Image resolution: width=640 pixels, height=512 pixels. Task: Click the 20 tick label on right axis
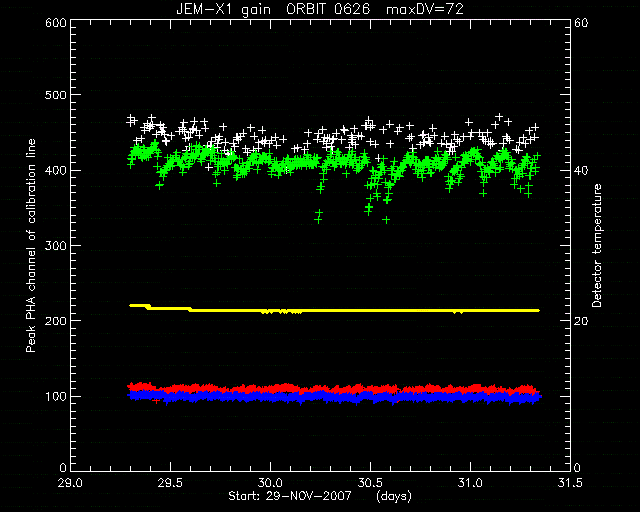[x=581, y=321]
